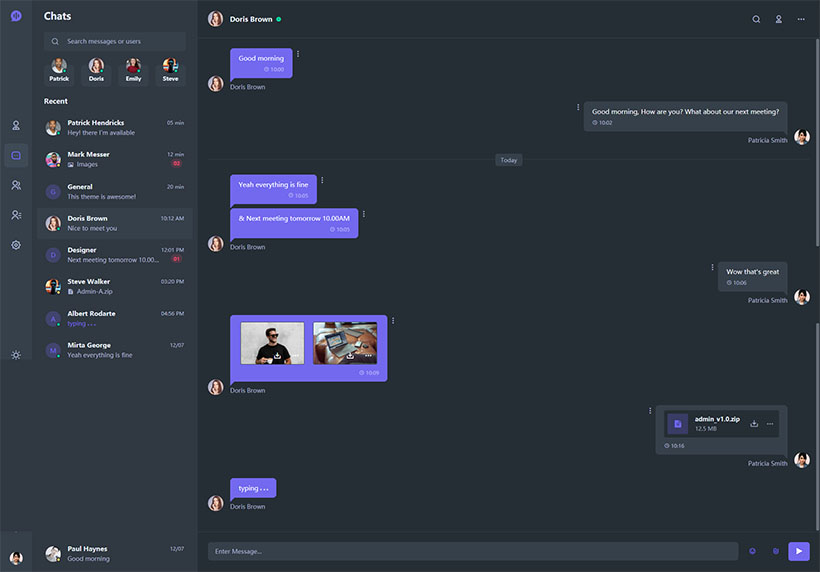The height and width of the screenshot is (572, 820).
Task: Open the Contacts icon in left sidebar
Action: (16, 215)
